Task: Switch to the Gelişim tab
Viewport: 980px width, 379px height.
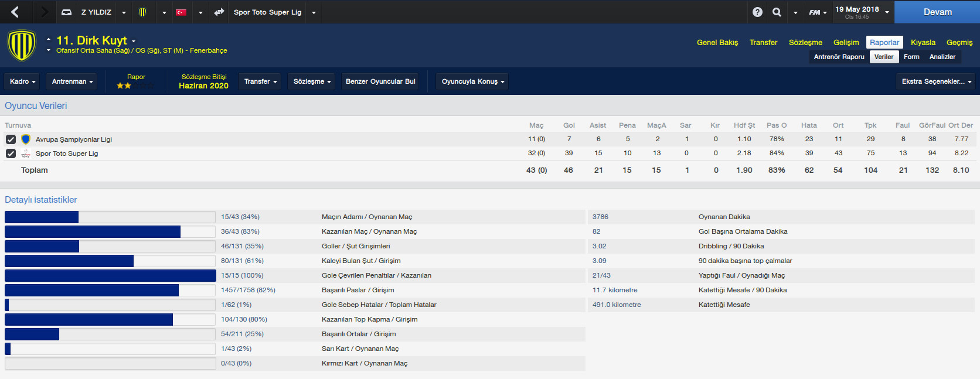Action: pos(846,42)
